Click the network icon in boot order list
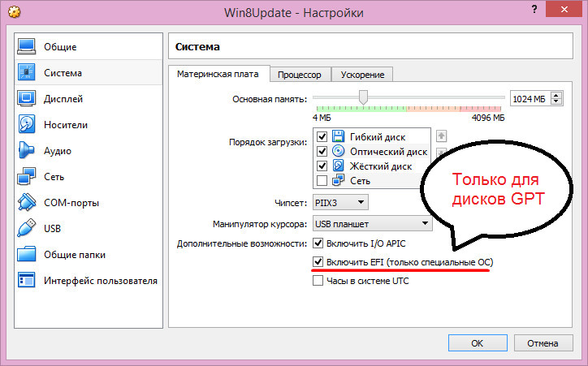 pos(338,180)
